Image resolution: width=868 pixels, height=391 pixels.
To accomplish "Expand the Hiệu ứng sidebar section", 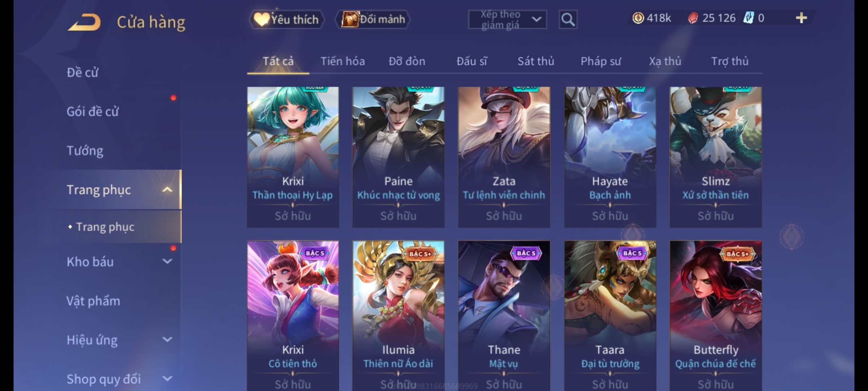I will [167, 340].
